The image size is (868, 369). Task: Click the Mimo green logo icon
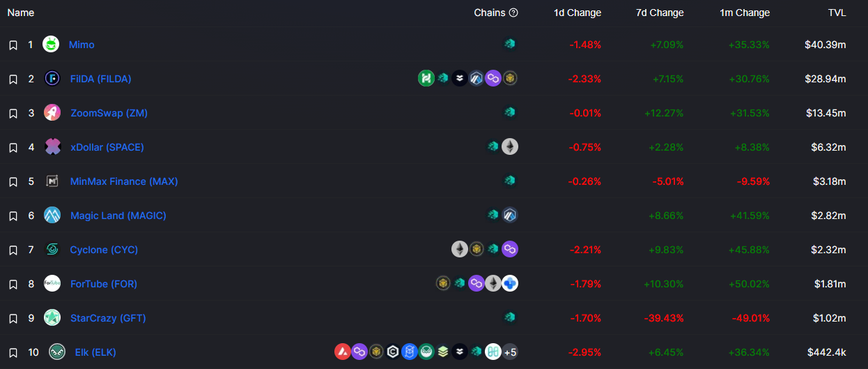pyautogui.click(x=51, y=44)
